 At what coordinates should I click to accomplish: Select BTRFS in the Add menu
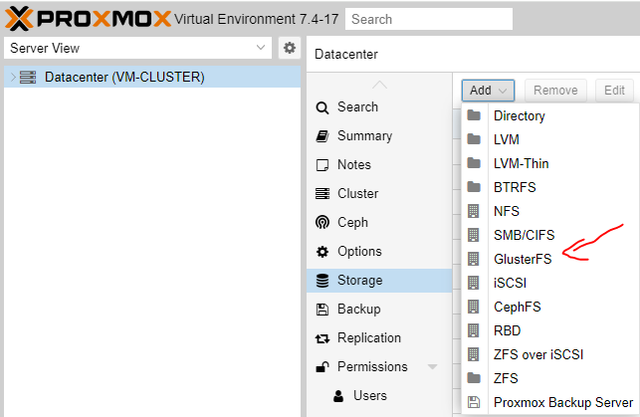pos(551,187)
